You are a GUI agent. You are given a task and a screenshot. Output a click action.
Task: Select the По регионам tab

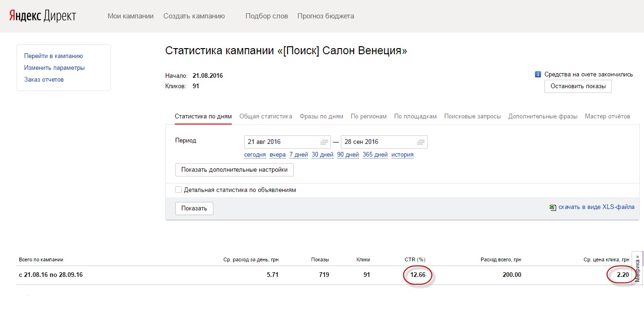tap(368, 116)
